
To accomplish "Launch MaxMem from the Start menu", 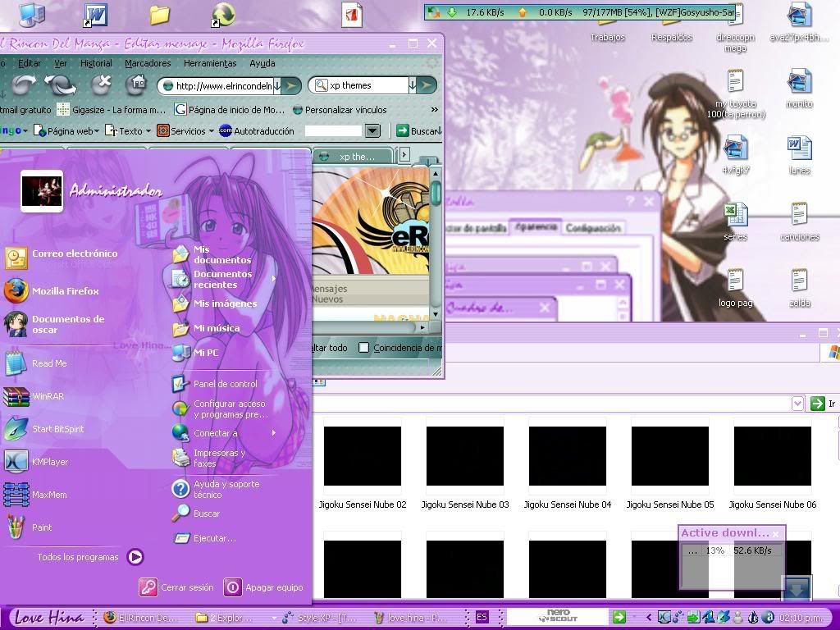I will pyautogui.click(x=36, y=495).
